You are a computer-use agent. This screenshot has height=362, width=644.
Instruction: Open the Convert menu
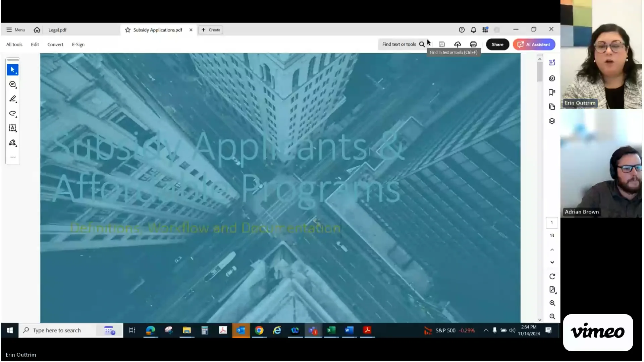(55, 45)
